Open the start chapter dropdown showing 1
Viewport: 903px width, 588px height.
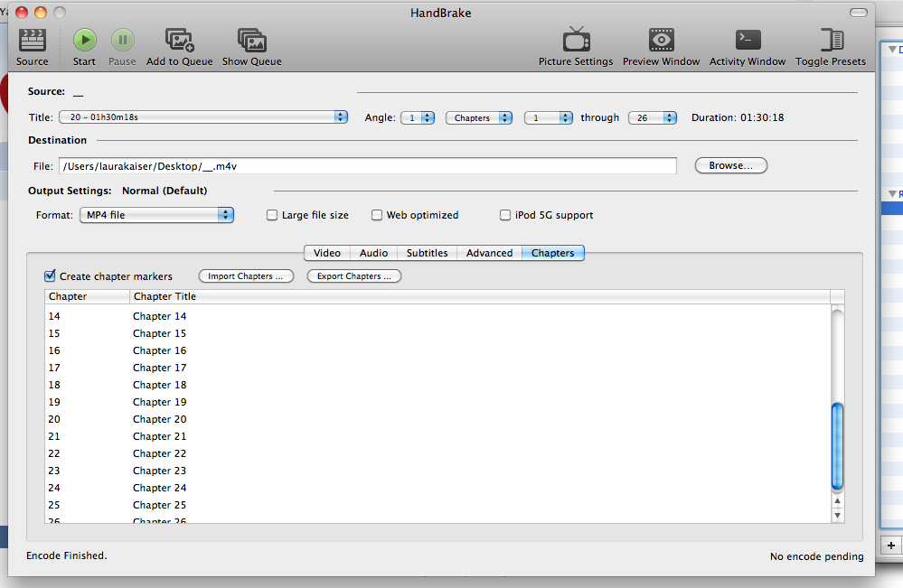[549, 117]
